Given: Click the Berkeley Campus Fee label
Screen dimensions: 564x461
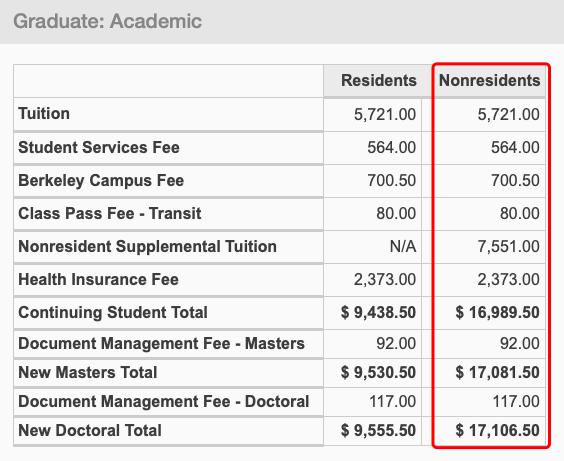Looking at the screenshot, I should pos(101,181).
